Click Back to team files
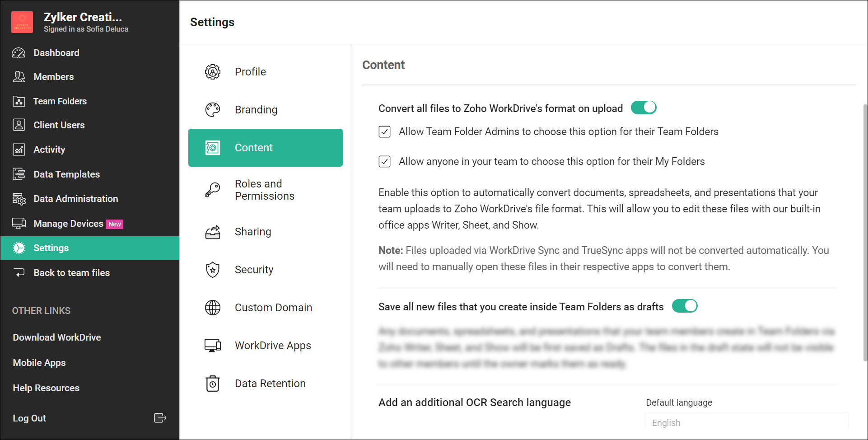The width and height of the screenshot is (868, 440). click(71, 273)
